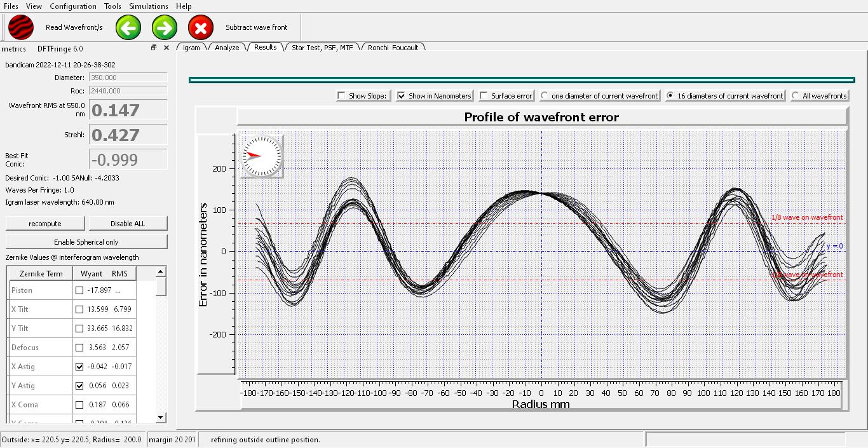Screen dimensions: 868x448
Task: Switch to the Star Test, PSF, MTF tab
Action: (322, 48)
